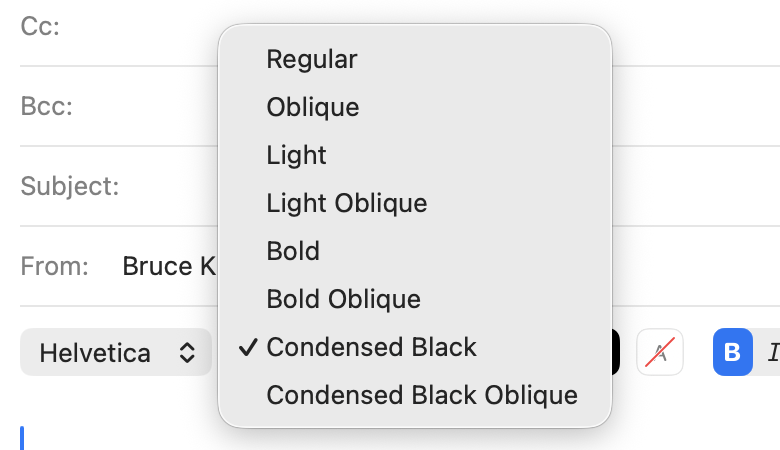The height and width of the screenshot is (450, 780).
Task: Choose Oblique from the typeface menu
Action: tap(313, 107)
